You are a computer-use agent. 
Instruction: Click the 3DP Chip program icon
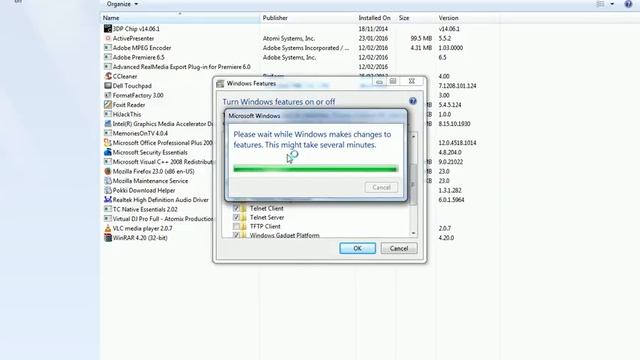(108, 29)
